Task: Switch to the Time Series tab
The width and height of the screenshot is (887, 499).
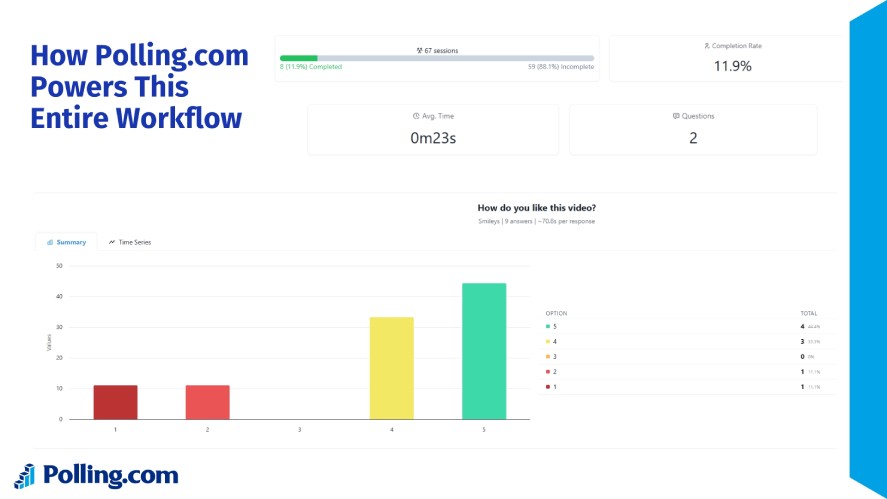Action: pos(130,242)
